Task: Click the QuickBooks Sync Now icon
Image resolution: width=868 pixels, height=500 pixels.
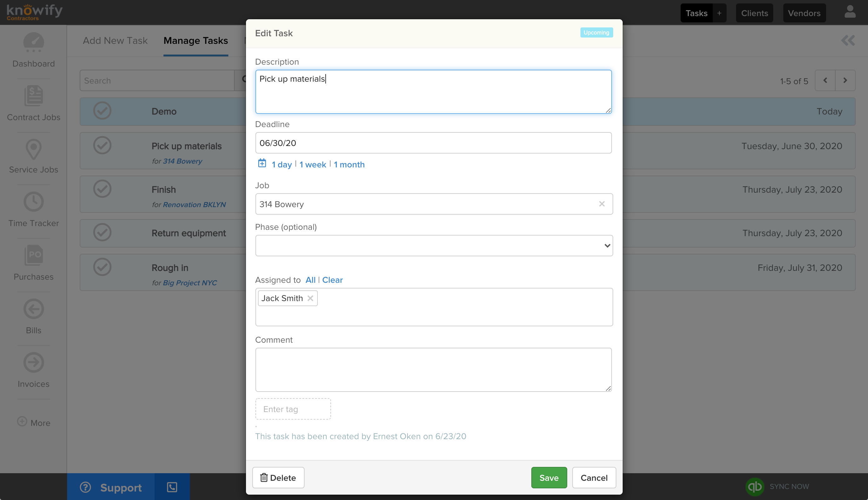Action: pos(754,487)
